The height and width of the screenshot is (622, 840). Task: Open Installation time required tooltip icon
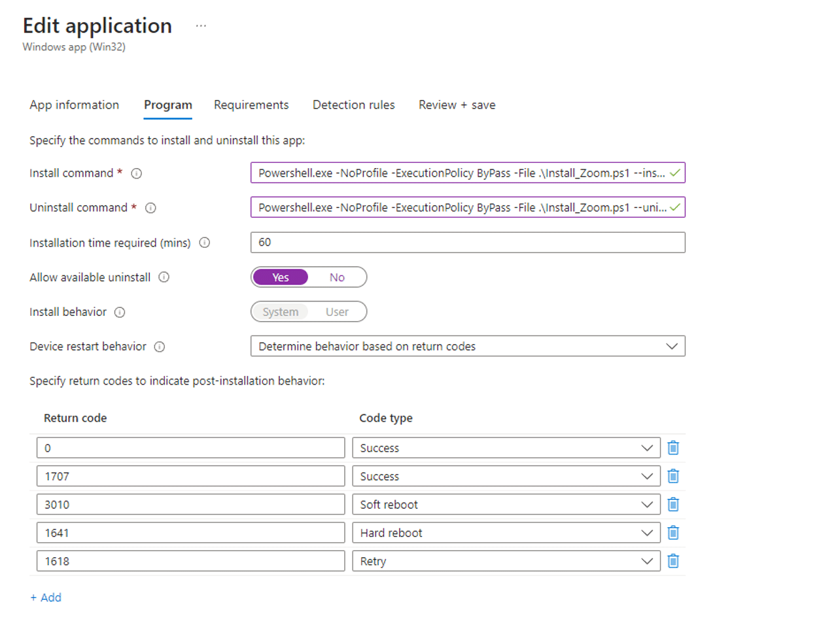(x=205, y=242)
